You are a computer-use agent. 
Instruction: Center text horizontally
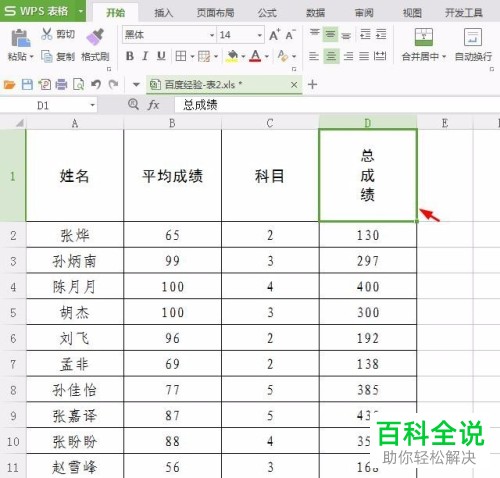pos(331,56)
